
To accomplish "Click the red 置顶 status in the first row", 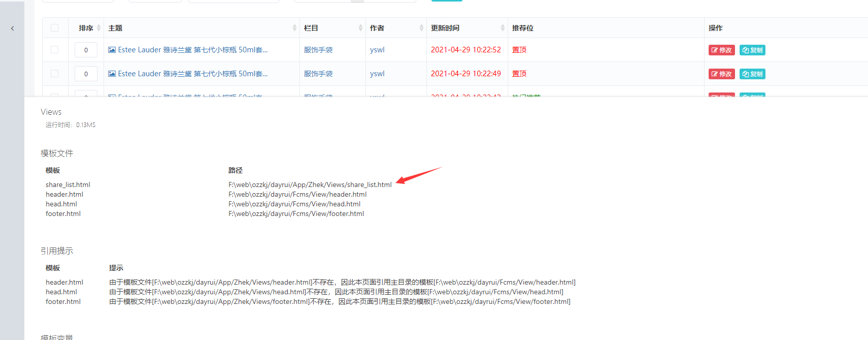I will tap(519, 50).
